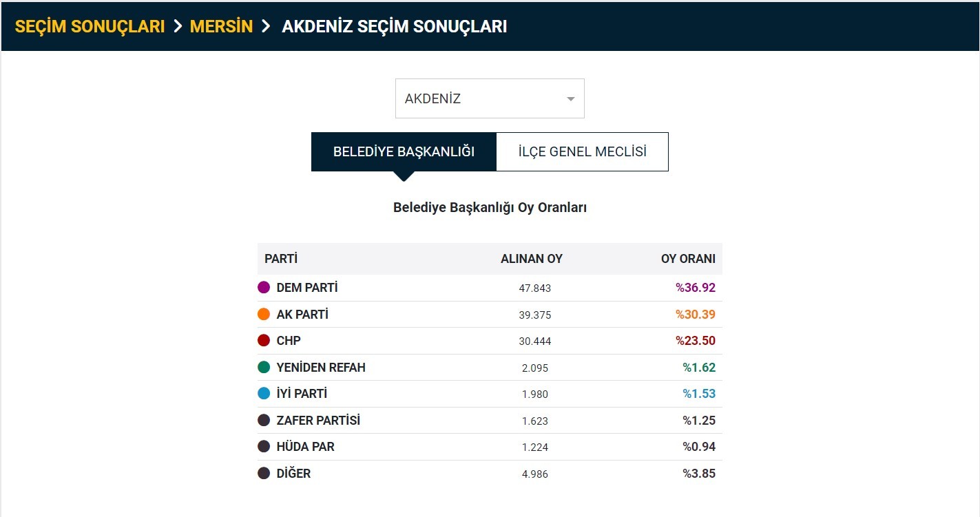Image resolution: width=980 pixels, height=517 pixels.
Task: Open the MERSİN breadcrumb link
Action: (x=221, y=26)
